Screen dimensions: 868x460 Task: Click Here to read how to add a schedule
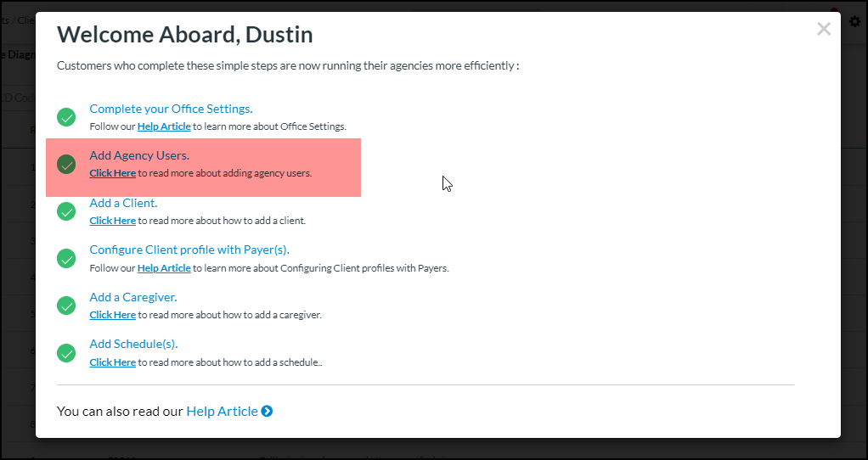113,362
